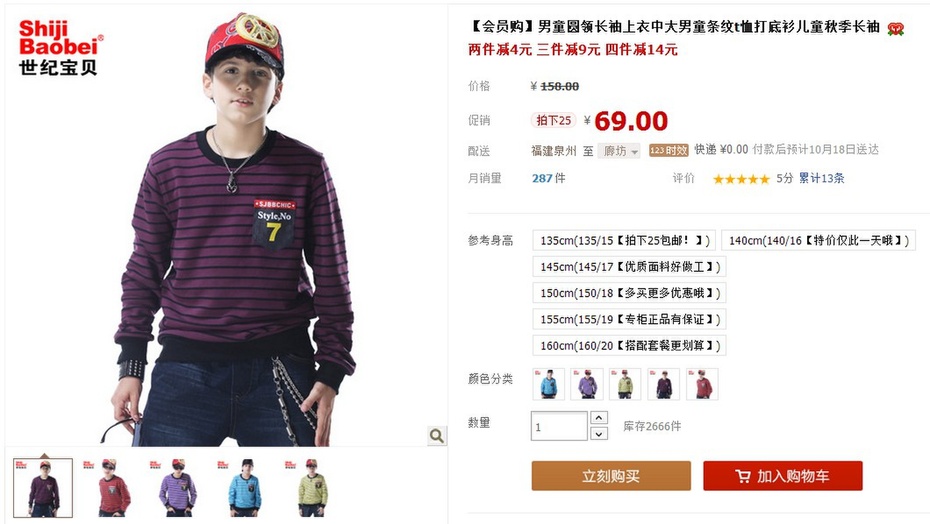
Task: Click the 拍下25 promotion tag
Action: coord(553,120)
